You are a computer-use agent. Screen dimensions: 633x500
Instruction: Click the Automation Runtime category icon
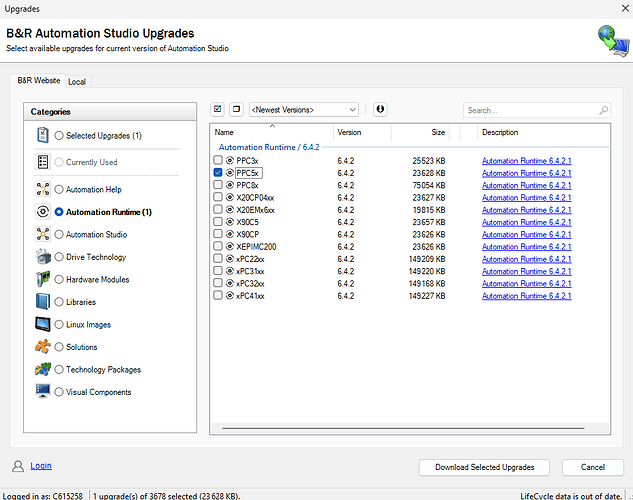[43, 212]
